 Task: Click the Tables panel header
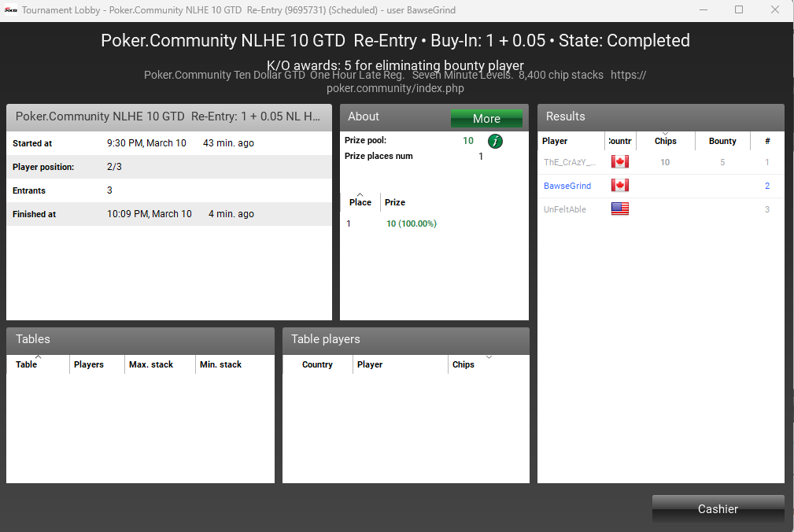[x=140, y=340]
